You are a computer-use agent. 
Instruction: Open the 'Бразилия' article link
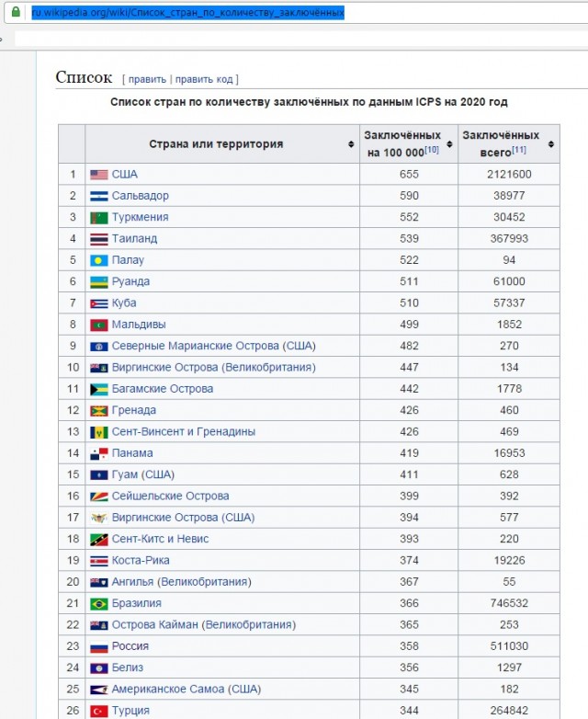point(137,603)
